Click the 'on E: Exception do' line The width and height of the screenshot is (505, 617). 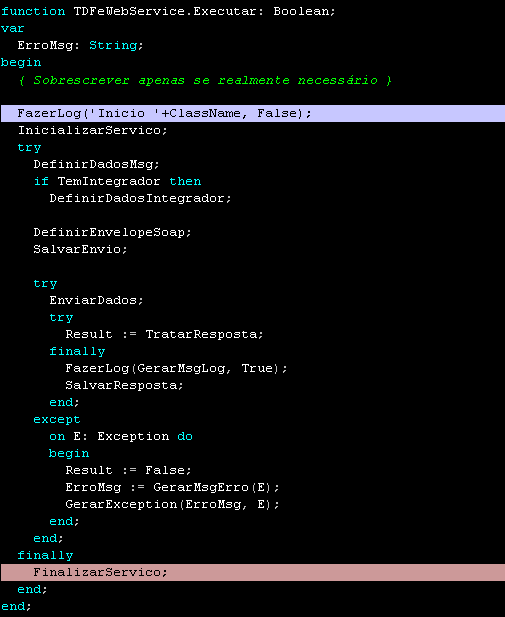click(x=121, y=436)
